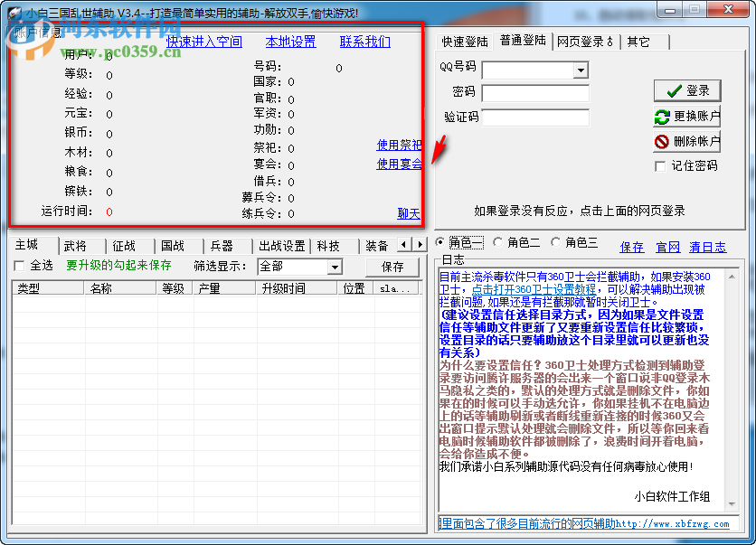Click the tab strip right scroll arrow
Screen dimensions: 756x545
point(420,245)
